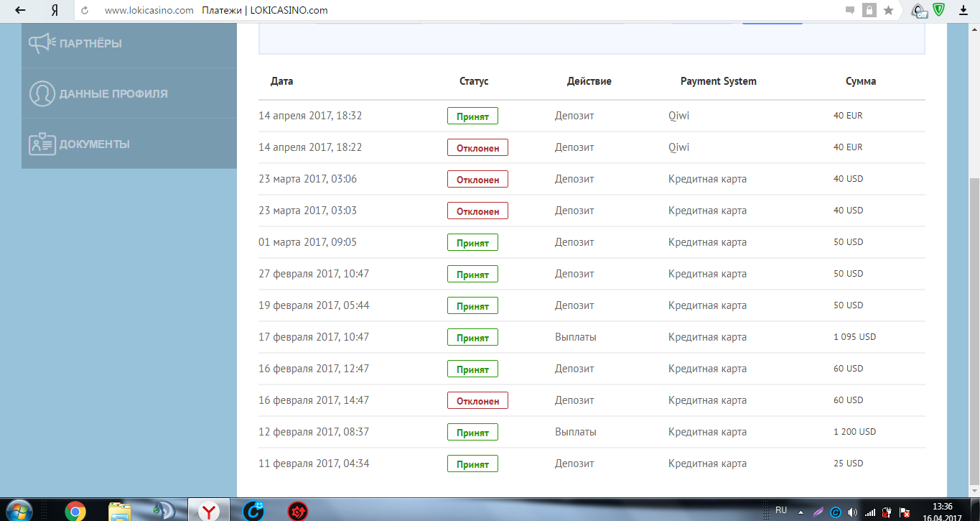Launch Google Chrome from the taskbar

click(75, 511)
